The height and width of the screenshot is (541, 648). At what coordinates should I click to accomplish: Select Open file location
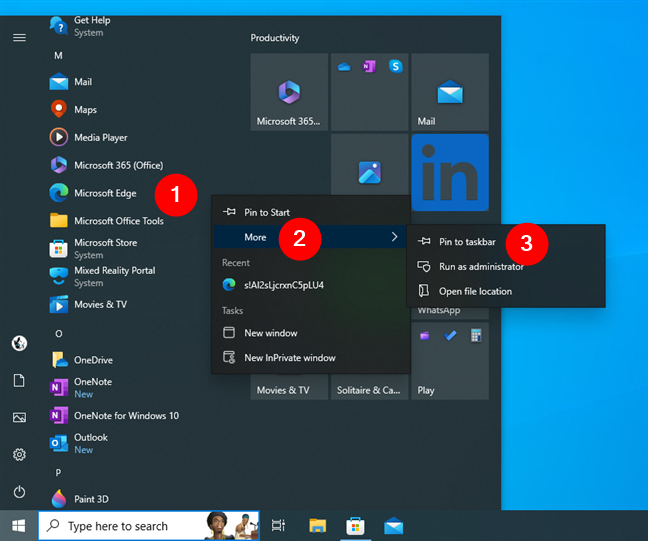(x=475, y=292)
